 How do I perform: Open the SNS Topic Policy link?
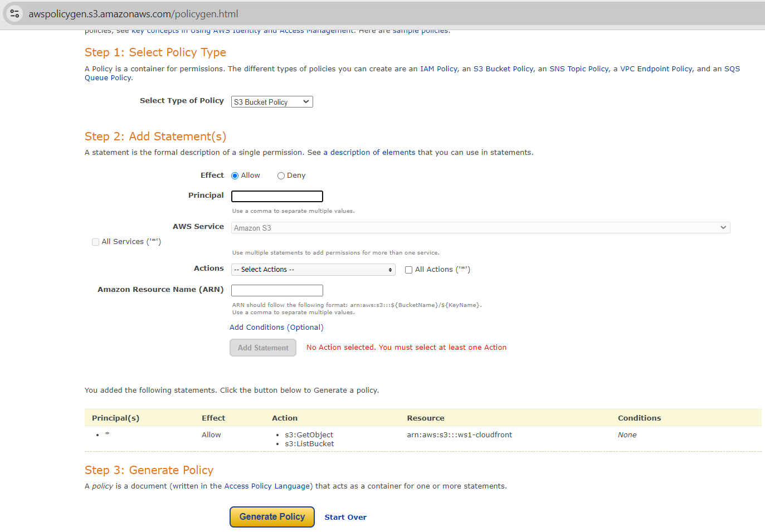tap(579, 69)
